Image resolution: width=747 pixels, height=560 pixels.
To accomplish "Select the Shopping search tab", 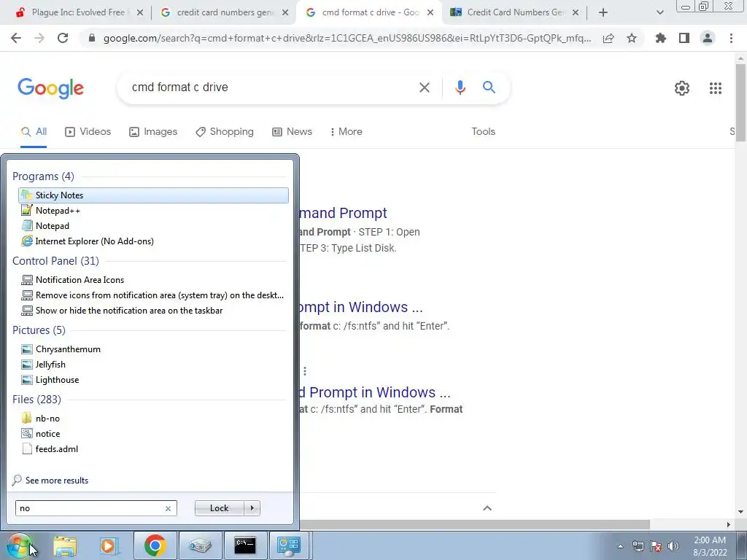I will click(225, 131).
